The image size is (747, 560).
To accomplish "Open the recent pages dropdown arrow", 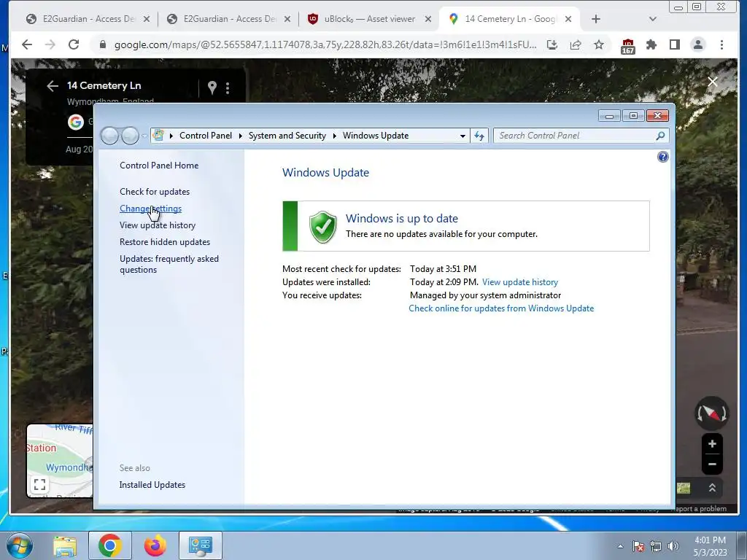I will [144, 136].
